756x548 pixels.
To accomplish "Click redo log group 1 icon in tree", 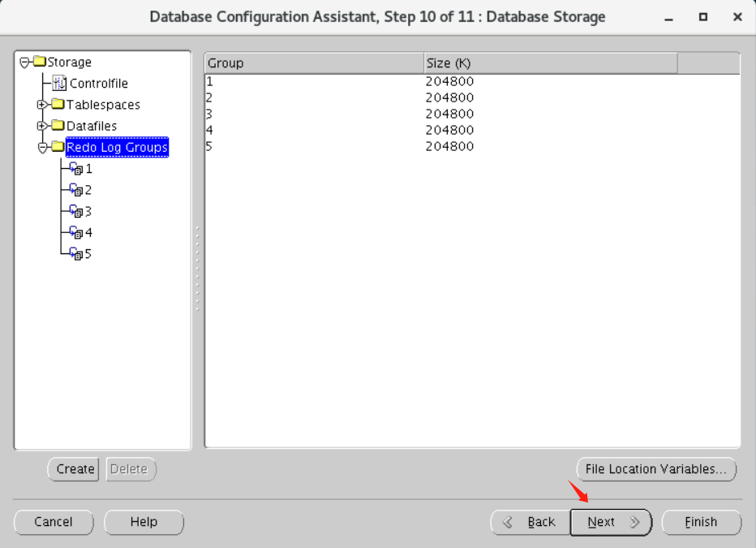I will click(76, 168).
